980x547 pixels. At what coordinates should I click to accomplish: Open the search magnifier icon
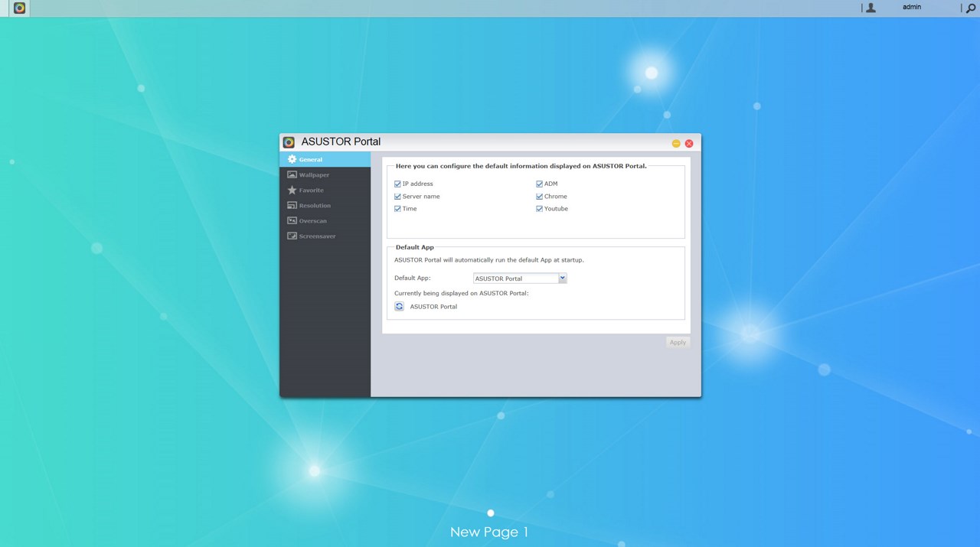pyautogui.click(x=971, y=8)
